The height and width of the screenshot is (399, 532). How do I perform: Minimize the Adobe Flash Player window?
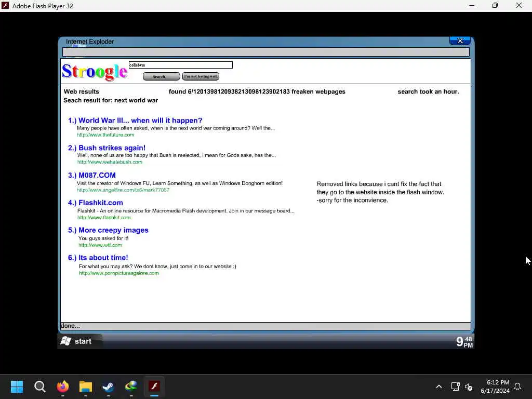[x=472, y=6]
